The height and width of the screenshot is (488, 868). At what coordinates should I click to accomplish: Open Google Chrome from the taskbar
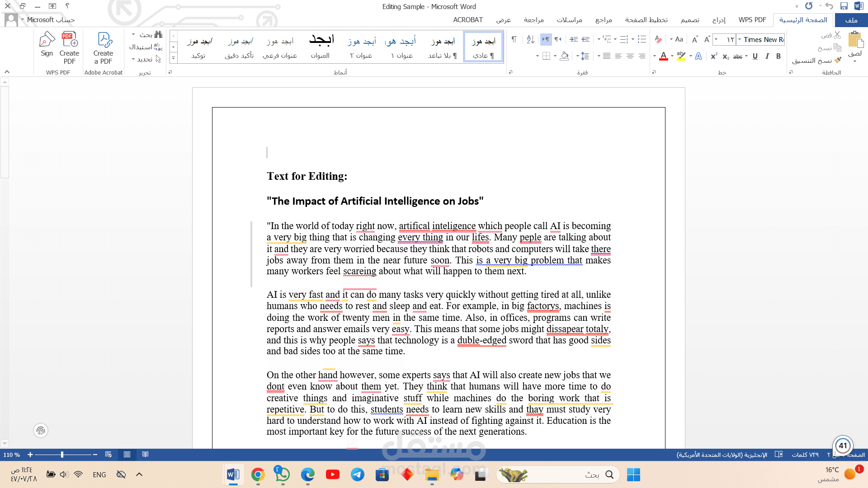(x=258, y=474)
